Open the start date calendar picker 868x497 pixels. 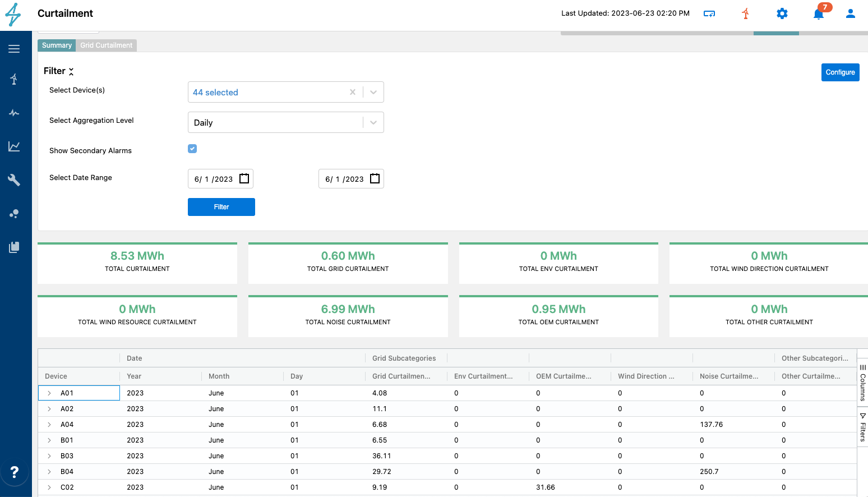[x=244, y=178]
